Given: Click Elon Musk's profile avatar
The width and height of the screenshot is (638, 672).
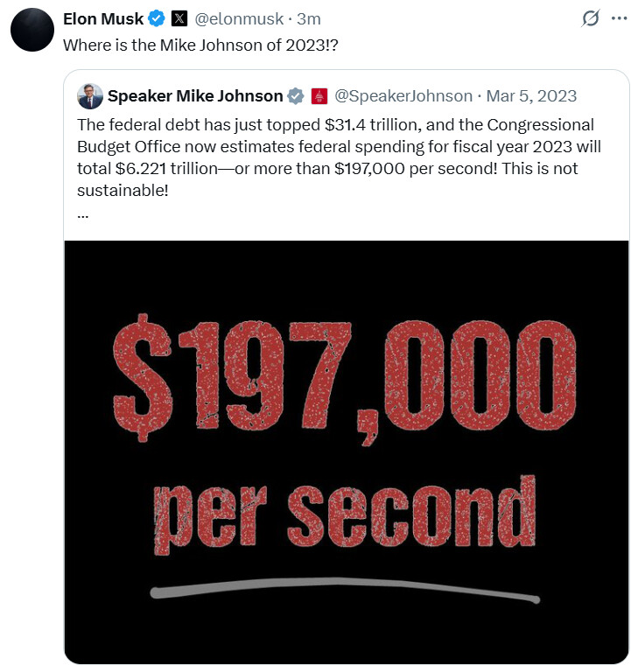Looking at the screenshot, I should pos(32,30).
